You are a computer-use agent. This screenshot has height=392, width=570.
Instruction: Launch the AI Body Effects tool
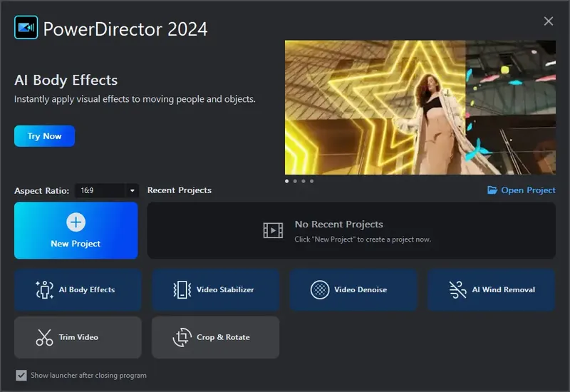[x=78, y=290]
